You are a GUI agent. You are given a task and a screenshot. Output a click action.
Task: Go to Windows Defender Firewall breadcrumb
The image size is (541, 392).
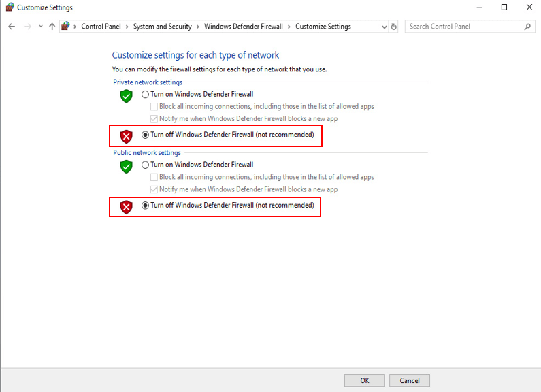tap(243, 27)
